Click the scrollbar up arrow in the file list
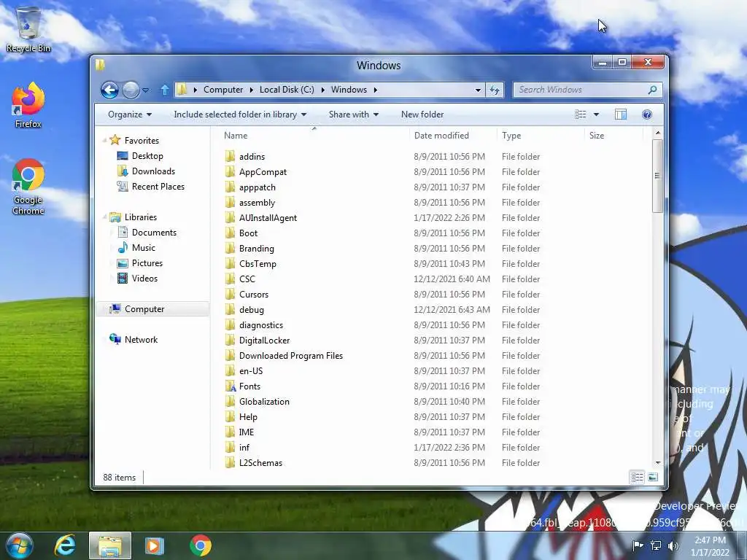Viewport: 747px width, 560px height. coord(658,133)
